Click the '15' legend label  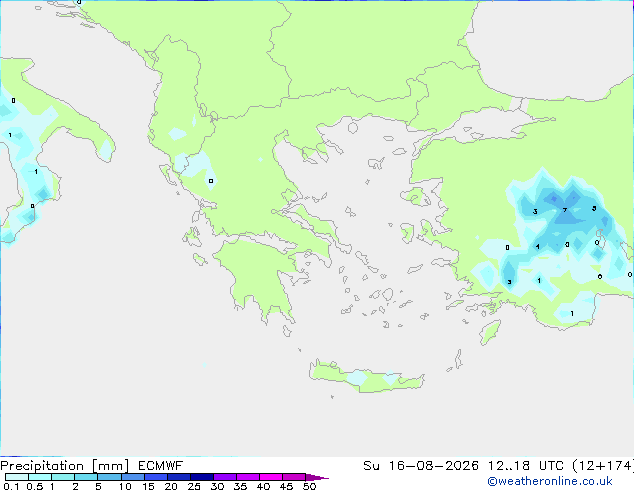click(148, 486)
